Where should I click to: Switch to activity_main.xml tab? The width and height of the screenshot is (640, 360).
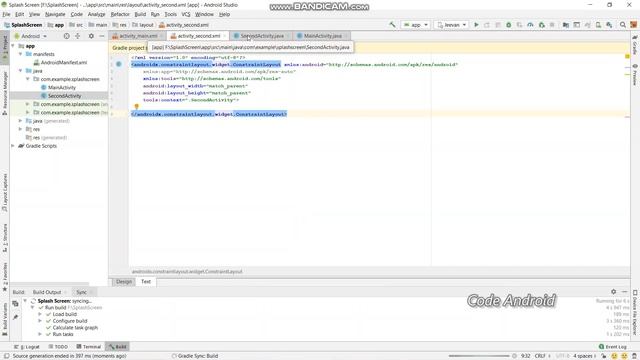click(138, 36)
